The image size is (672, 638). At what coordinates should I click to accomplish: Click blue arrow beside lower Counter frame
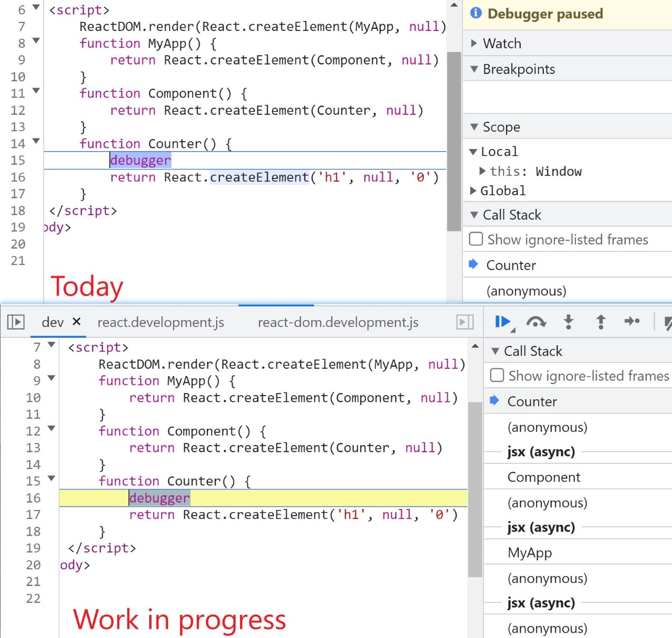[x=495, y=400]
